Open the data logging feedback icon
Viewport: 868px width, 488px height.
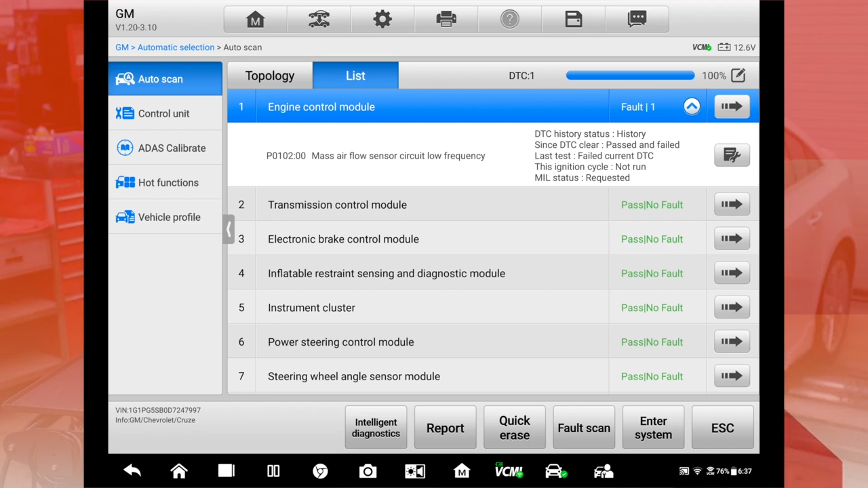[573, 19]
